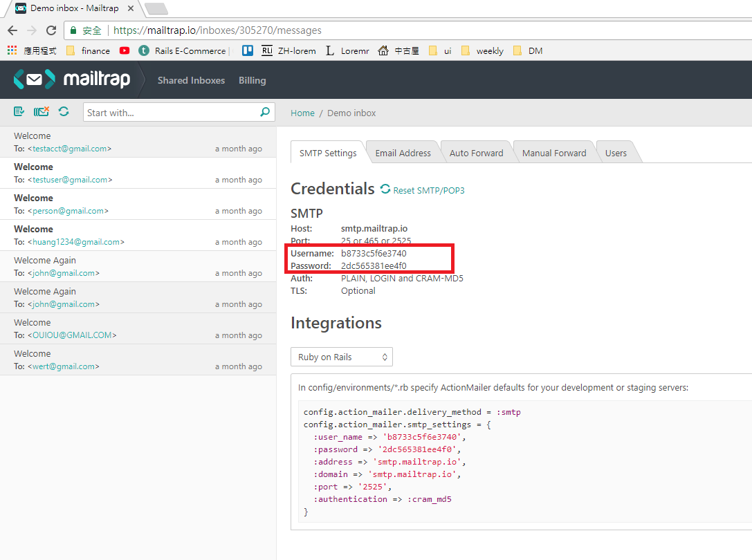Open the Shared Inboxes menu

[x=191, y=80]
